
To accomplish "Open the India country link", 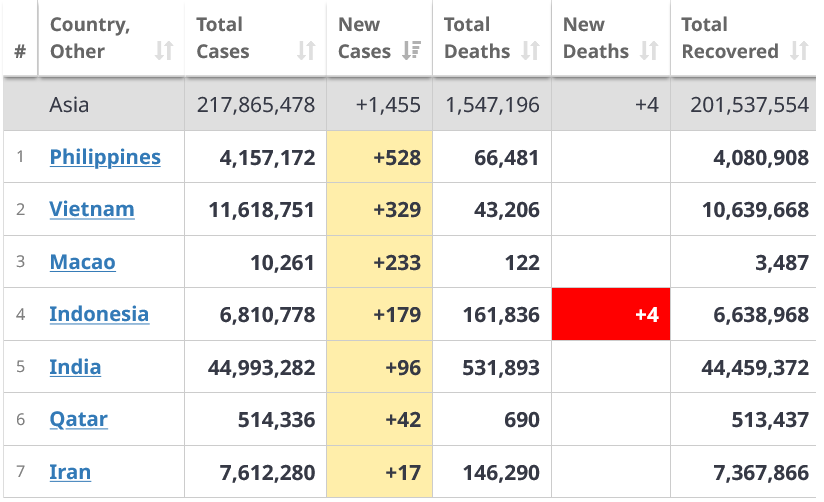I will tap(75, 367).
